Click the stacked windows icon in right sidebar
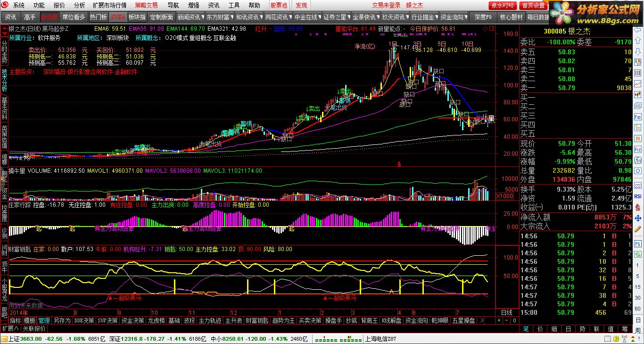This screenshot has height=344, width=644. pos(637,106)
